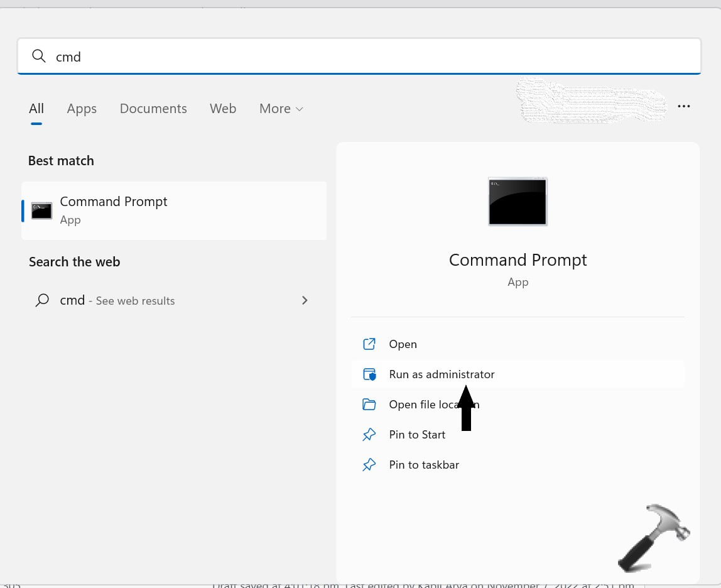Select the Web filter tab

pos(223,109)
